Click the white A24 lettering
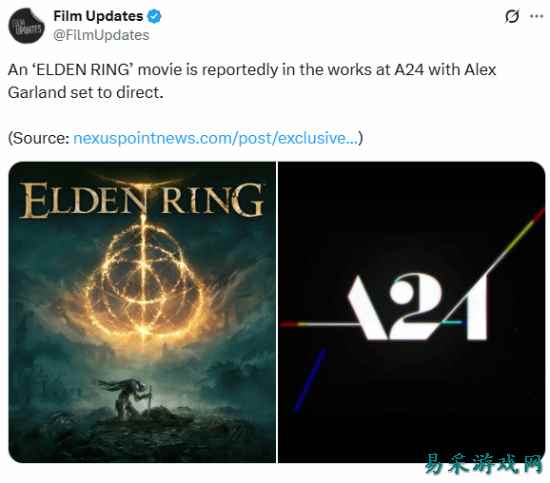 (x=417, y=307)
